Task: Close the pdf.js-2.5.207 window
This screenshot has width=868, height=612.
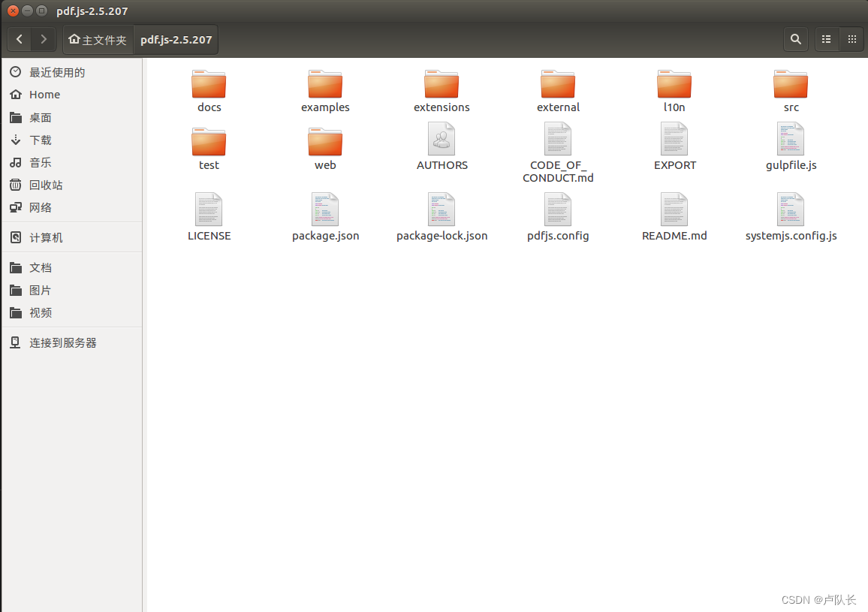Action: point(14,11)
